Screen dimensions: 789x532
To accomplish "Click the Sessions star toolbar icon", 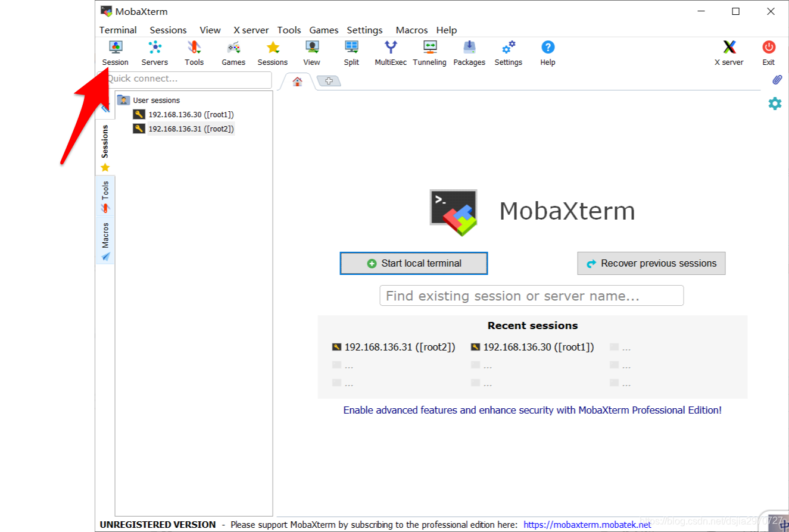I will pos(273,53).
